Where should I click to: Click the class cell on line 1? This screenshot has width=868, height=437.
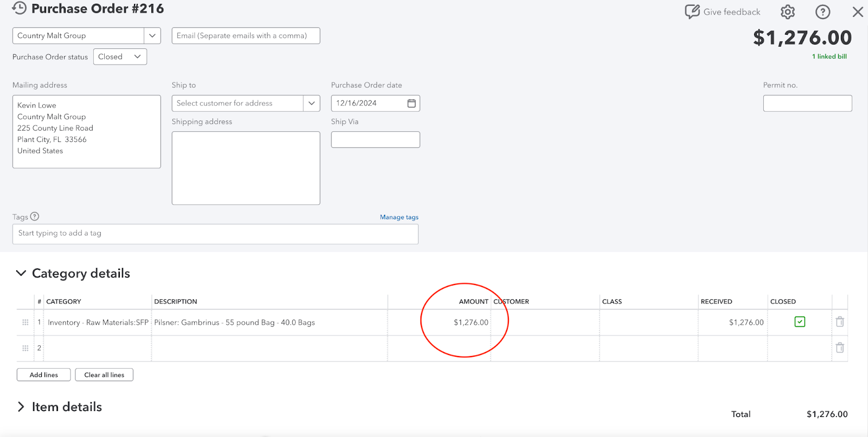(649, 322)
